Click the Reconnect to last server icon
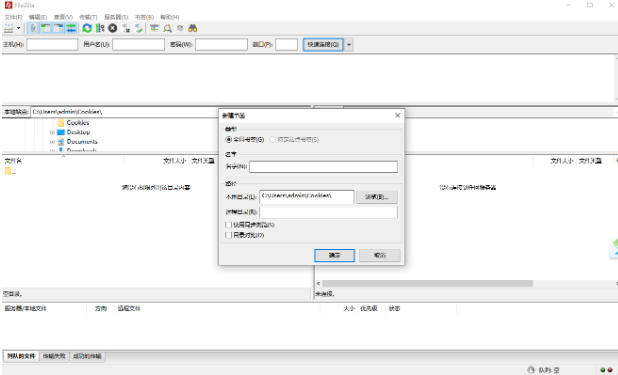The image size is (618, 375). (139, 28)
